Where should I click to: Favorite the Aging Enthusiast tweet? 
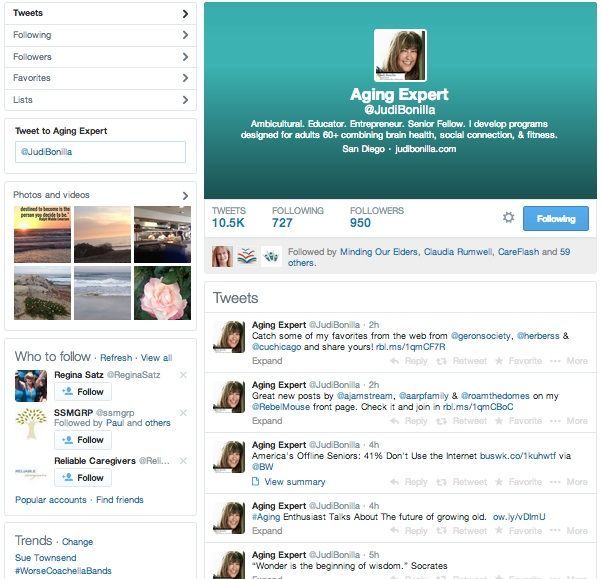click(519, 531)
